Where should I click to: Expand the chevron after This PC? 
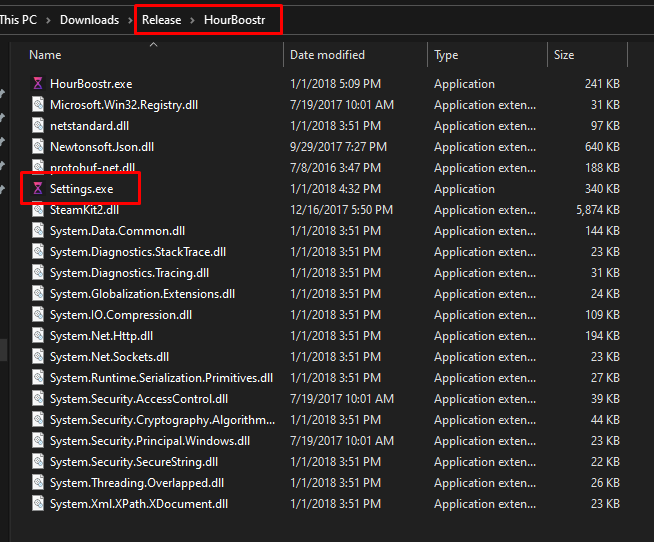[49, 20]
